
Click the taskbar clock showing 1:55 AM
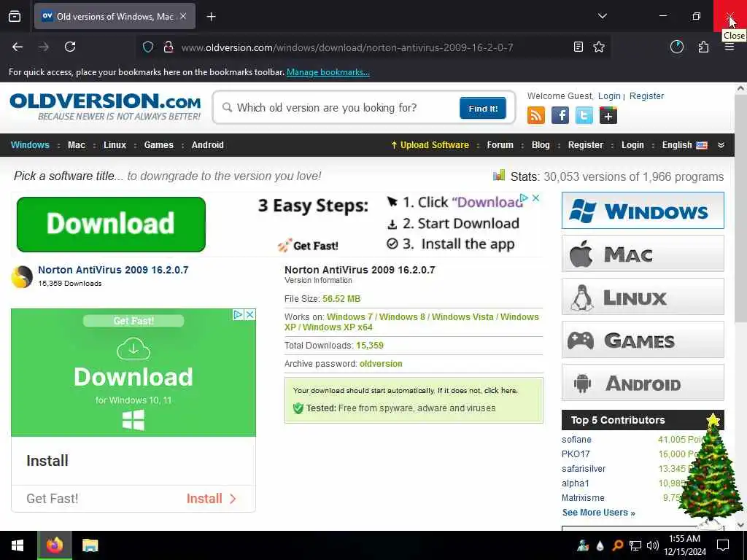[x=684, y=545]
